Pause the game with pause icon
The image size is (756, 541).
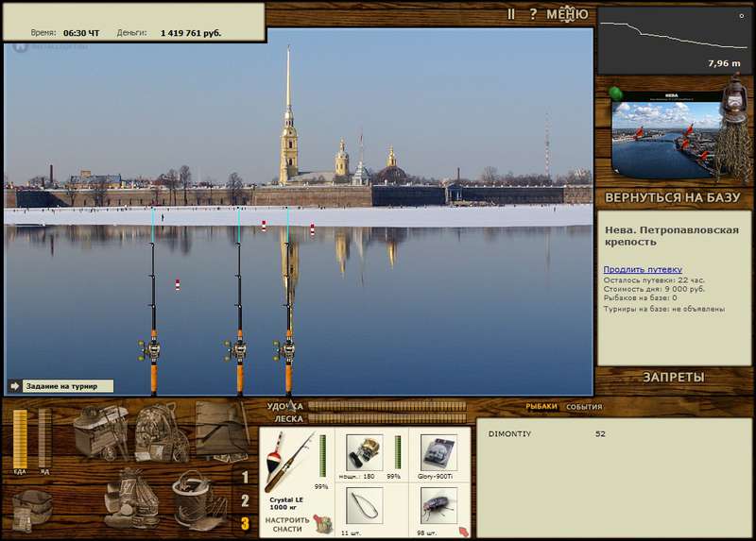tap(511, 14)
